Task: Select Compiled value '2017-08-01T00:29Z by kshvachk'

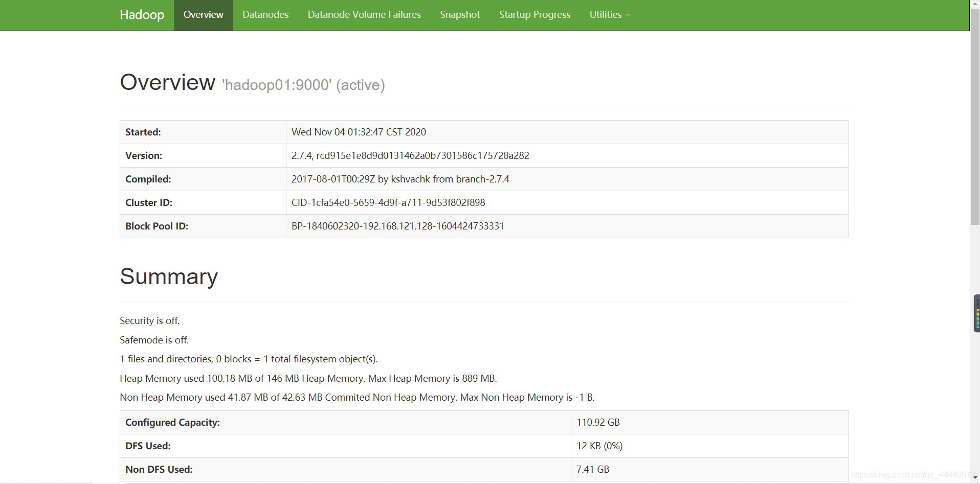Action: pos(400,179)
